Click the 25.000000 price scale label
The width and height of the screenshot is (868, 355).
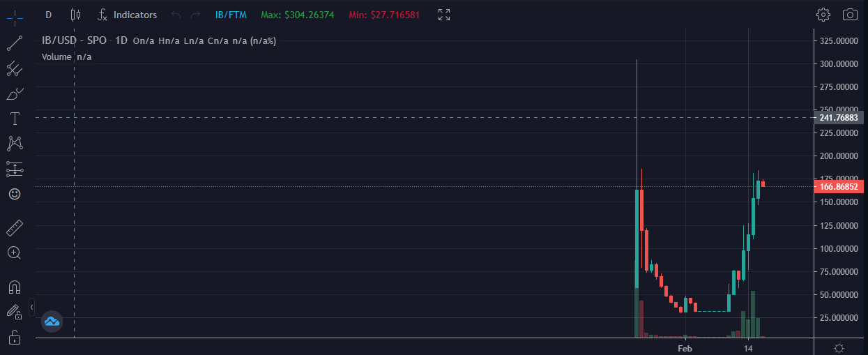coord(837,318)
